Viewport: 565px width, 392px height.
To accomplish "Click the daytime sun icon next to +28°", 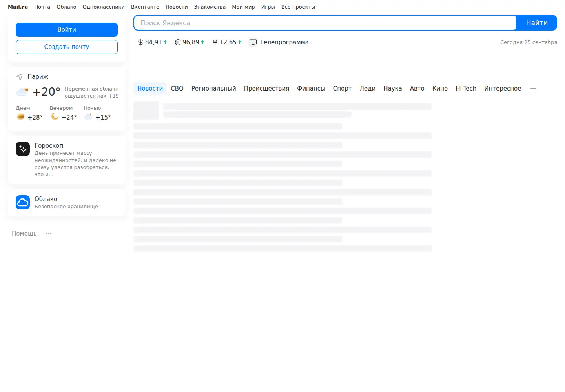I will click(20, 117).
